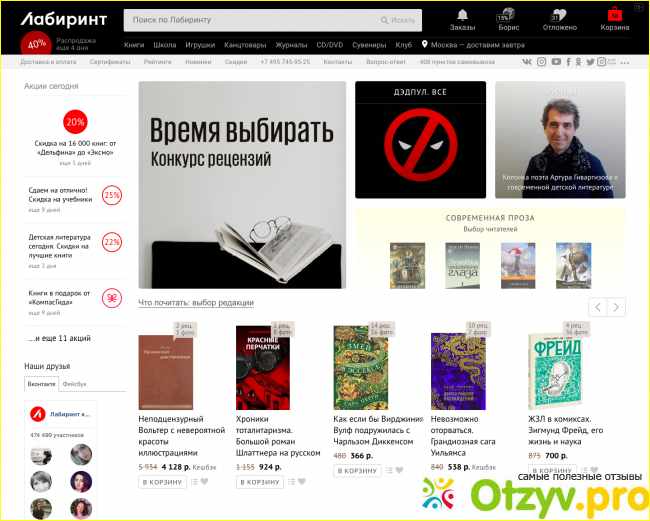Image resolution: width=650 pixels, height=521 pixels.
Task: Open "Что почитать: выбор редакции" link
Action: point(196,303)
